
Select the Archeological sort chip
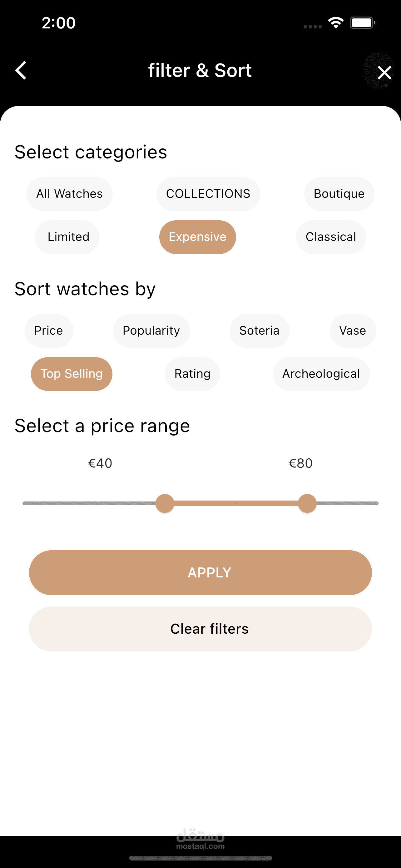321,374
